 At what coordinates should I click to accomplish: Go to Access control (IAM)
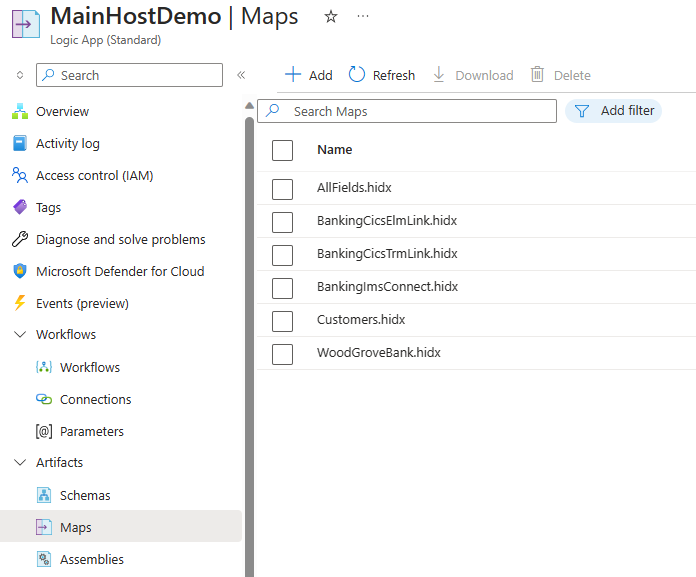(x=95, y=175)
